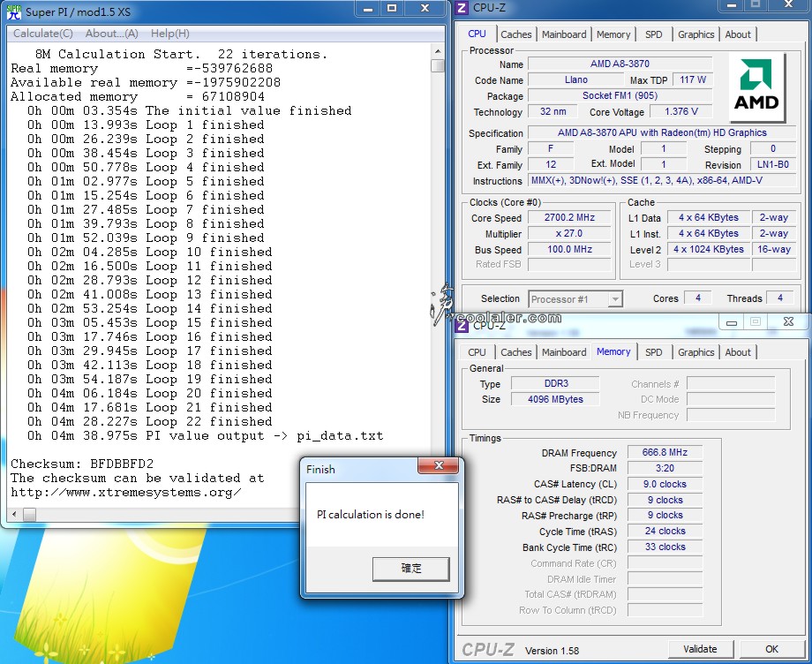Viewport: 812px width, 664px height.
Task: Open Memory tab in the CPU-Z processor window
Action: coord(613,34)
